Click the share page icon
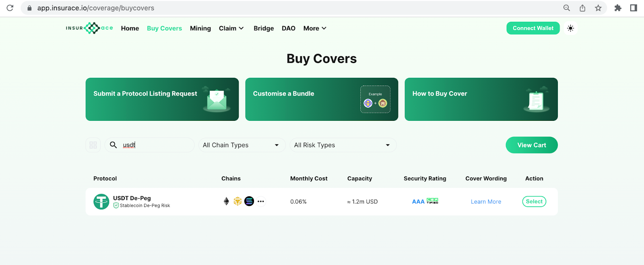644x265 pixels. point(582,8)
